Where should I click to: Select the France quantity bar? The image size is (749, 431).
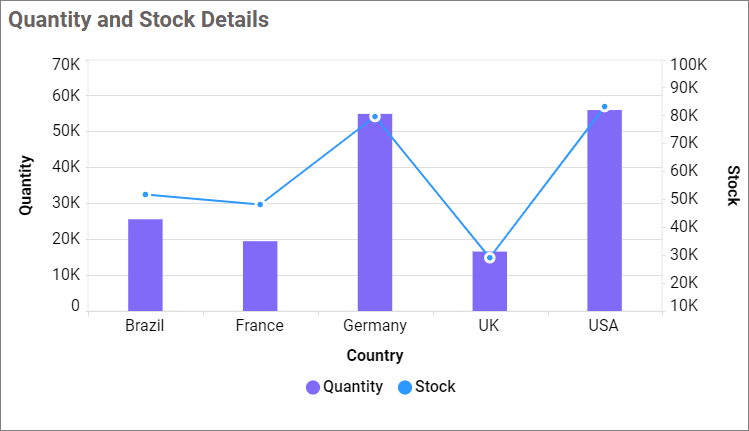click(x=260, y=276)
